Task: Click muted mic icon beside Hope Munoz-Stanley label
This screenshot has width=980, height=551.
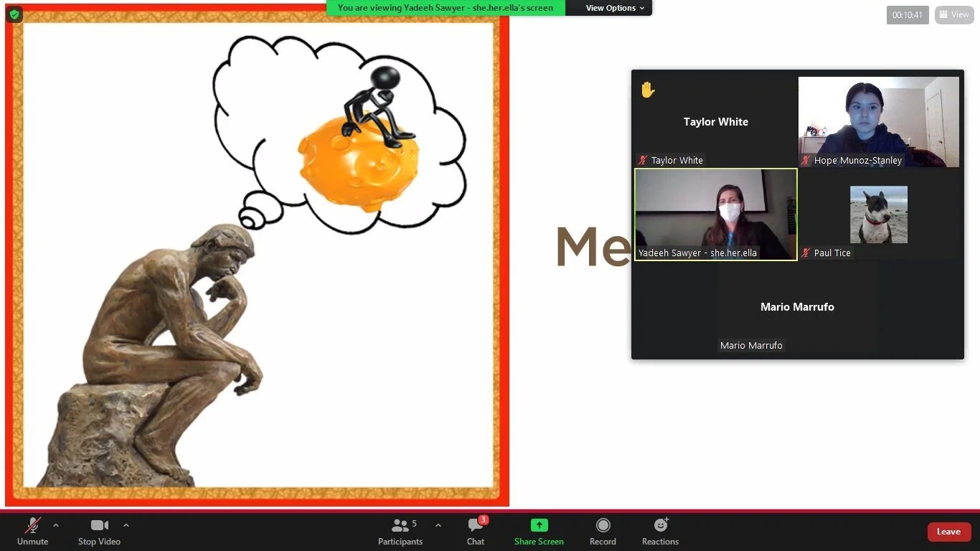Action: pos(806,161)
